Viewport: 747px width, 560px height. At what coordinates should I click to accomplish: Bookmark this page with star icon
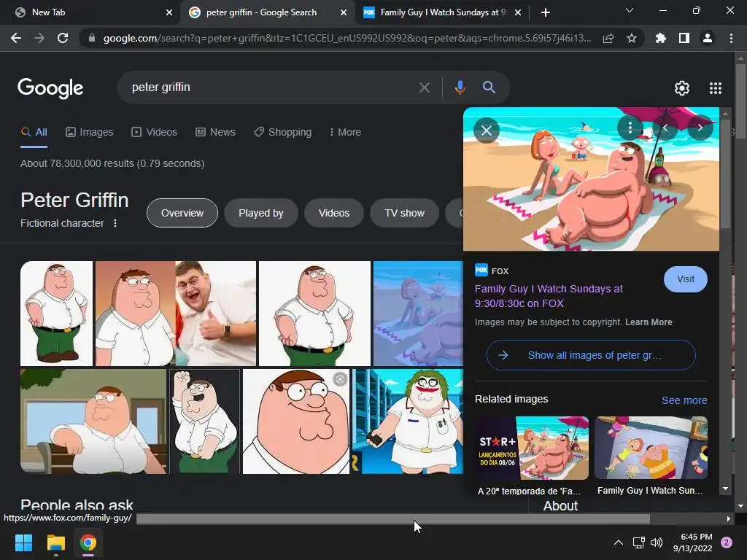[632, 38]
